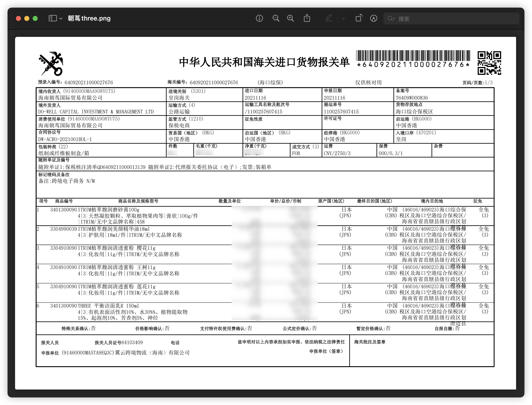Click the QR code on the document
The image size is (532, 405).
[x=489, y=63]
